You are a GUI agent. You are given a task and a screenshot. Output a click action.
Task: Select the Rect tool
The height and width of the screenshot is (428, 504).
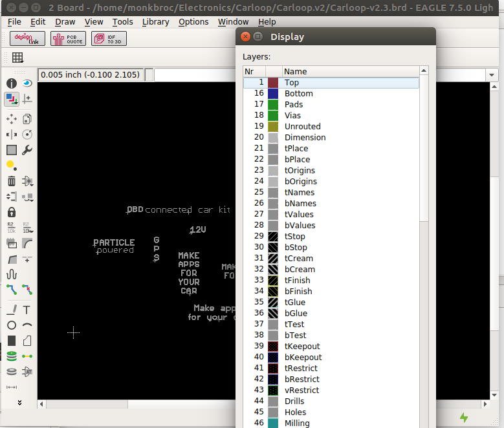point(12,341)
